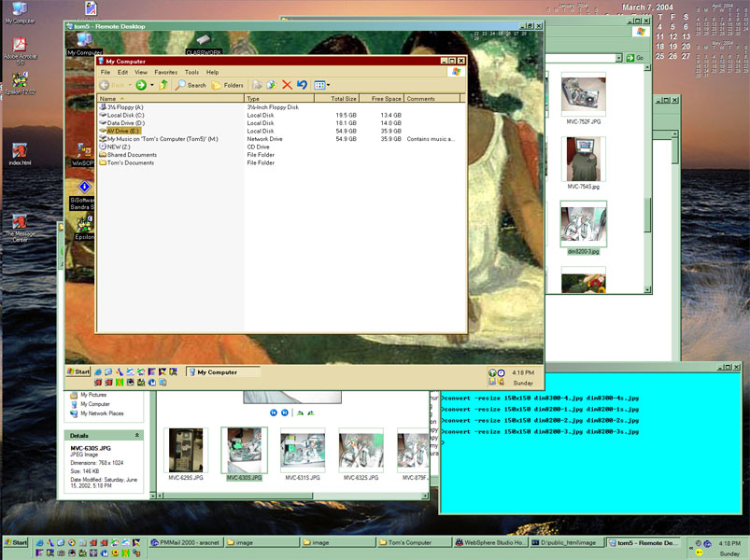The height and width of the screenshot is (560, 750).
Task: Sort by the Free Space column header
Action: point(385,98)
